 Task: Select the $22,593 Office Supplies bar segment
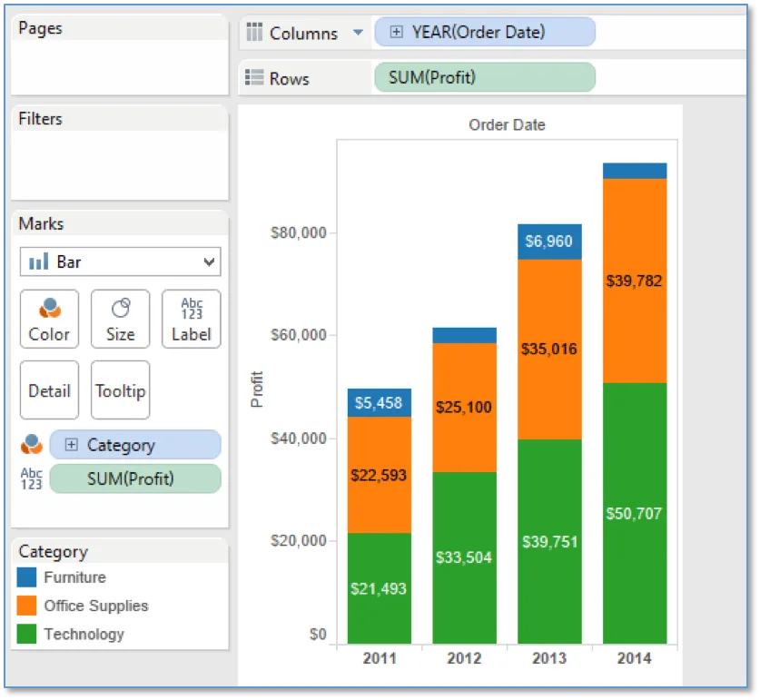pyautogui.click(x=380, y=475)
